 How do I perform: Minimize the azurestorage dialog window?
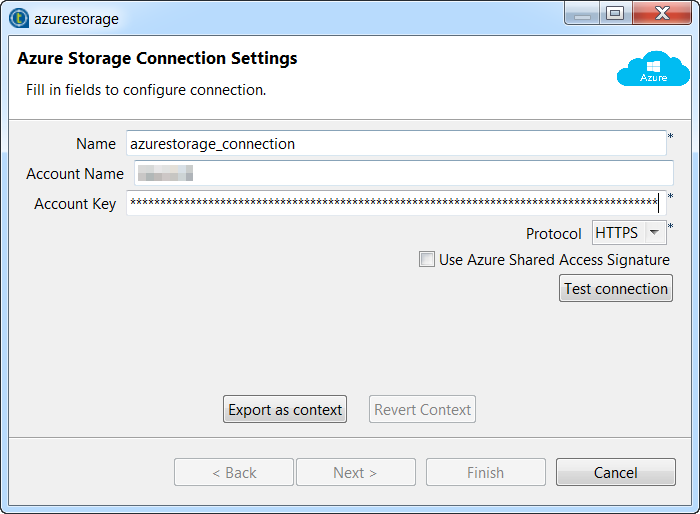[584, 13]
